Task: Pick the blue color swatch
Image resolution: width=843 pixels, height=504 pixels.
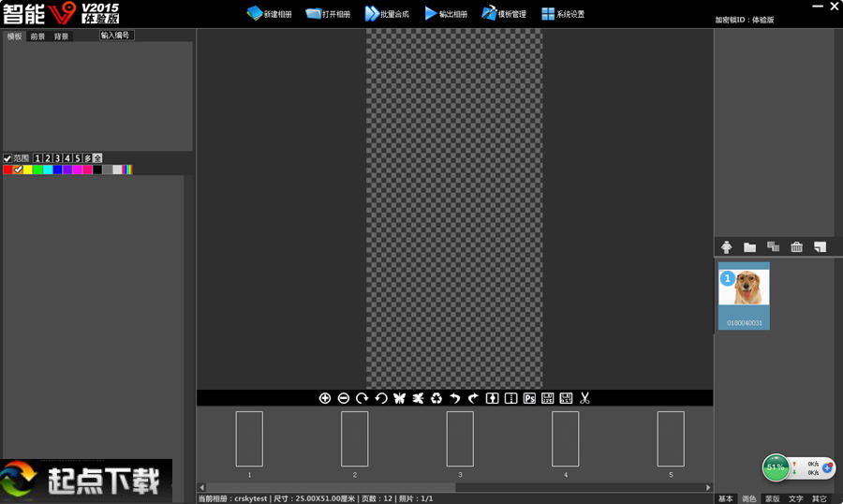Action: point(57,170)
